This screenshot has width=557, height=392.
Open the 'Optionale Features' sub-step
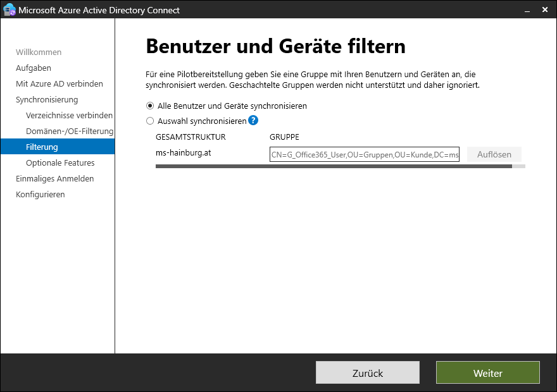(x=60, y=162)
